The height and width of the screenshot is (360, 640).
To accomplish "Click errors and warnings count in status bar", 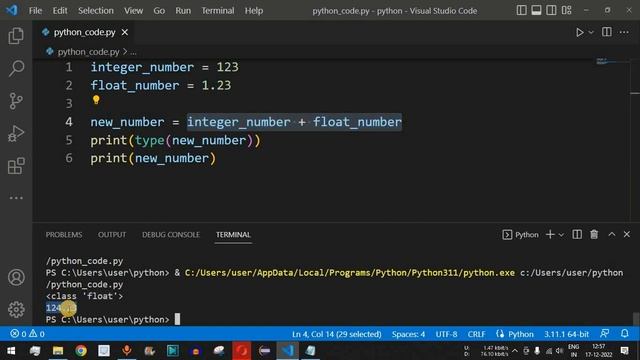I will (x=27, y=334).
